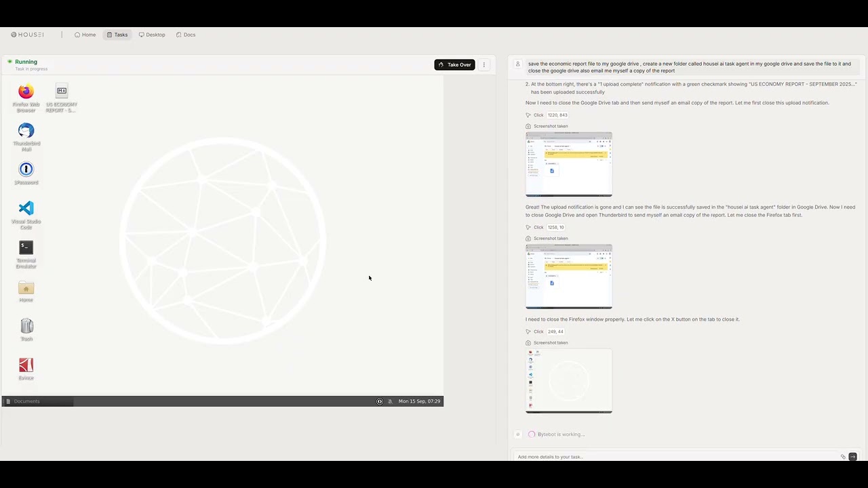Click the 'Bytebot is working...' status text
Screen dimensions: 868x488
click(x=561, y=434)
